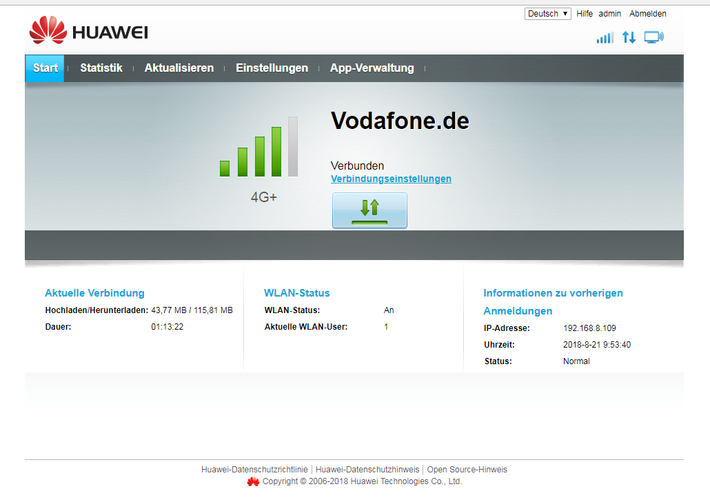Open the Open Source-Hinweis footer link
Image resolution: width=710 pixels, height=500 pixels.
pyautogui.click(x=467, y=470)
